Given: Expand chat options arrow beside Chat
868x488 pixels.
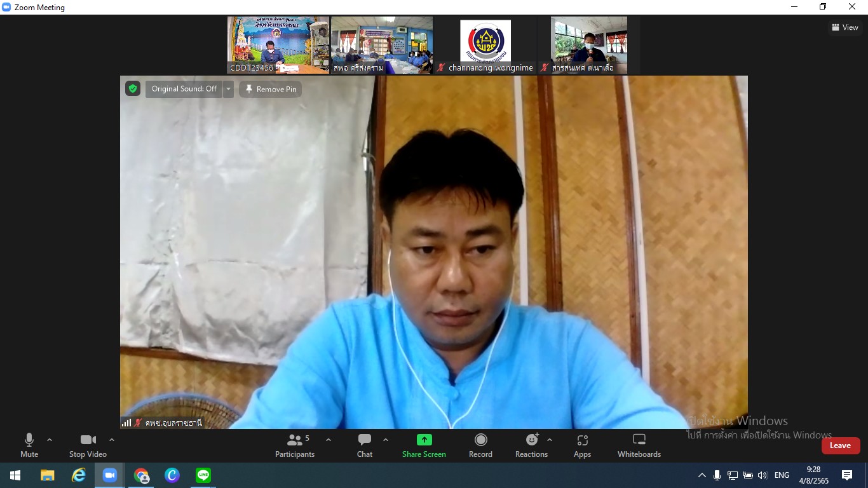Looking at the screenshot, I should (386, 440).
